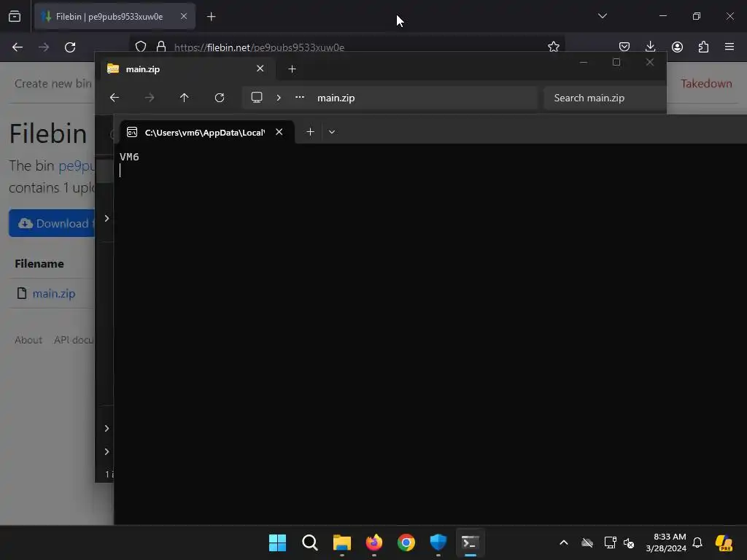Open Firefox hamburger menu
The height and width of the screenshot is (560, 747).
tap(729, 47)
